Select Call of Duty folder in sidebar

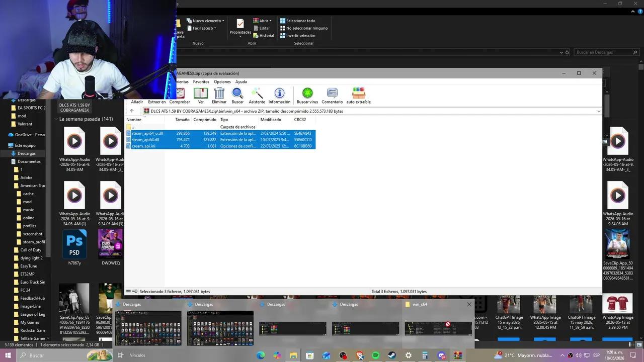click(x=30, y=250)
